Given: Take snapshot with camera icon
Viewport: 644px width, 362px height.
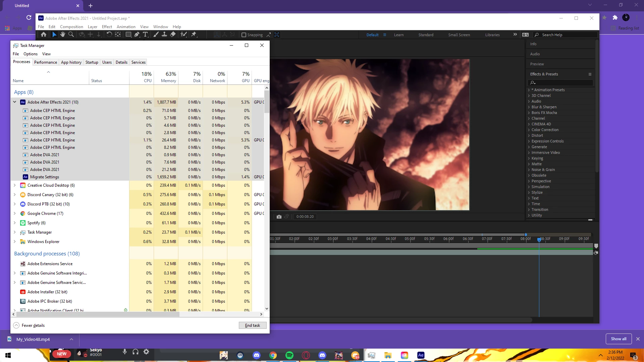Looking at the screenshot, I should point(279,217).
